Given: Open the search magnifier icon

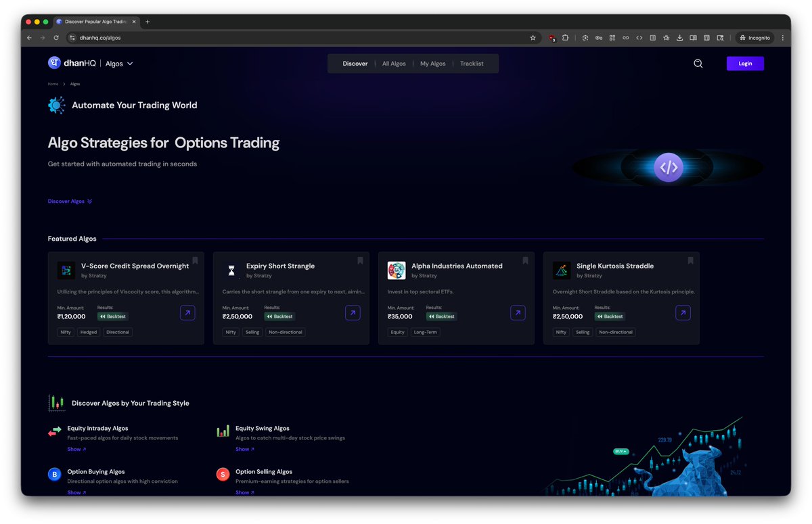Looking at the screenshot, I should [x=698, y=64].
